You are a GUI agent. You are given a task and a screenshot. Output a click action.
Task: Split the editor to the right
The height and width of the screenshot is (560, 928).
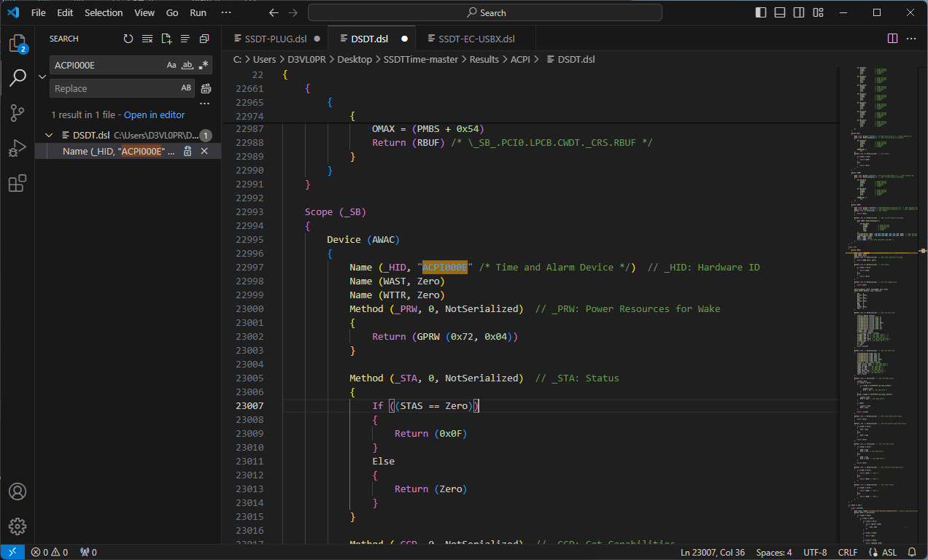[x=892, y=39]
